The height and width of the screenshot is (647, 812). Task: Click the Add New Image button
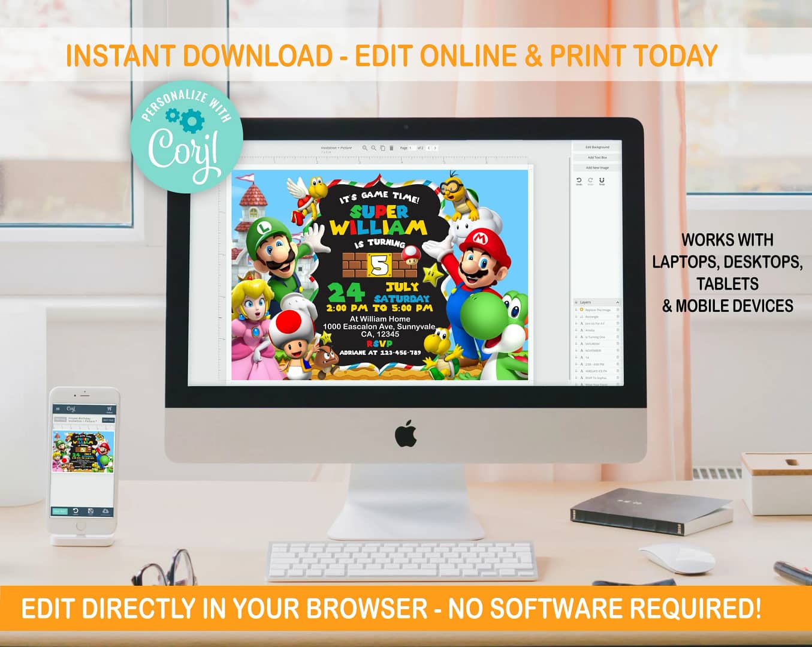click(597, 168)
